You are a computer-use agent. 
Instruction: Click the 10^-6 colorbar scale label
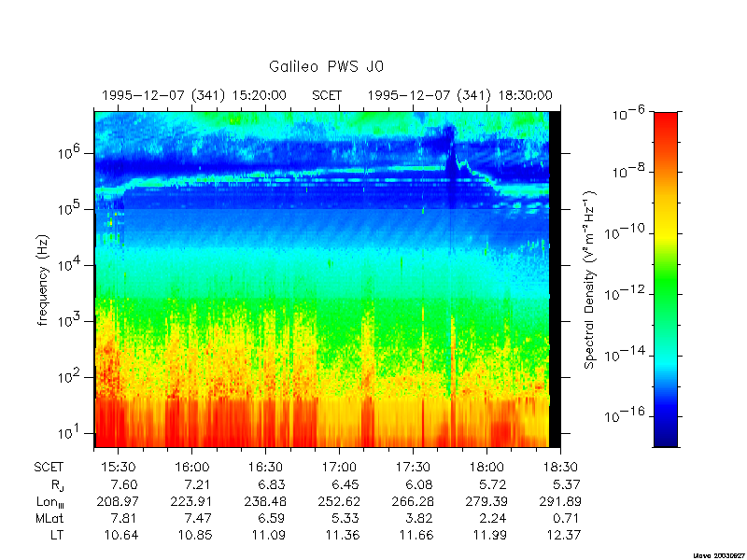tap(628, 113)
